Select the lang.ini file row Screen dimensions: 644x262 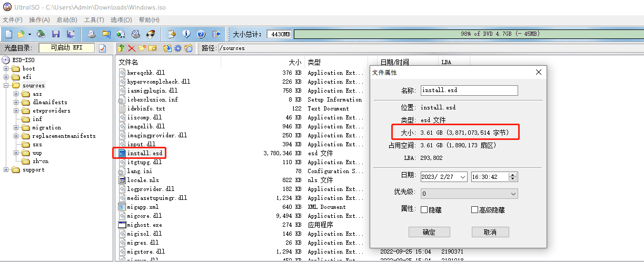(240, 171)
